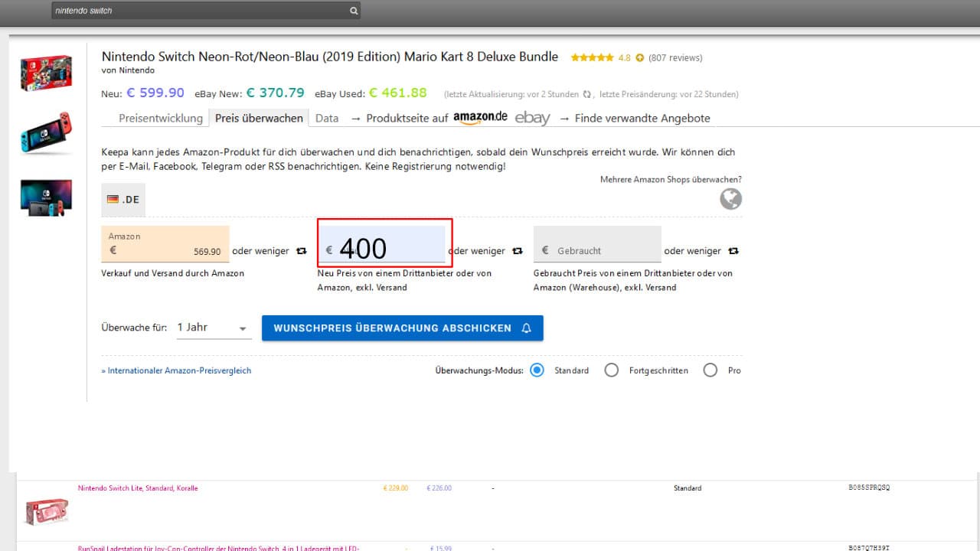Switch to the Preisentwicklung tab
This screenshot has height=551, width=980.
pos(161,118)
